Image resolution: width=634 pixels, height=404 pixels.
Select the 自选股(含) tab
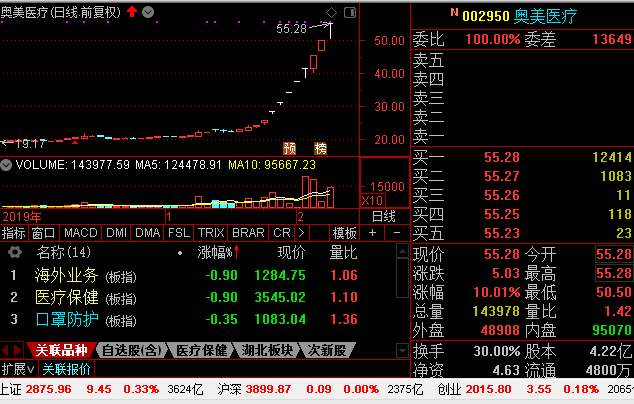tap(131, 350)
